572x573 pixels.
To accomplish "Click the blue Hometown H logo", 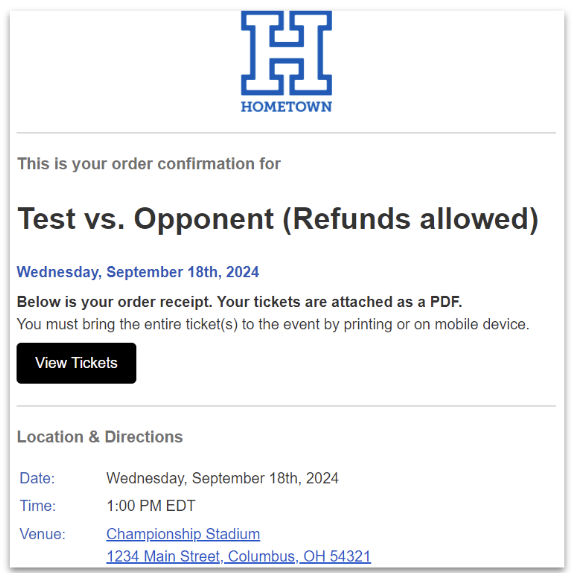I will click(x=286, y=53).
